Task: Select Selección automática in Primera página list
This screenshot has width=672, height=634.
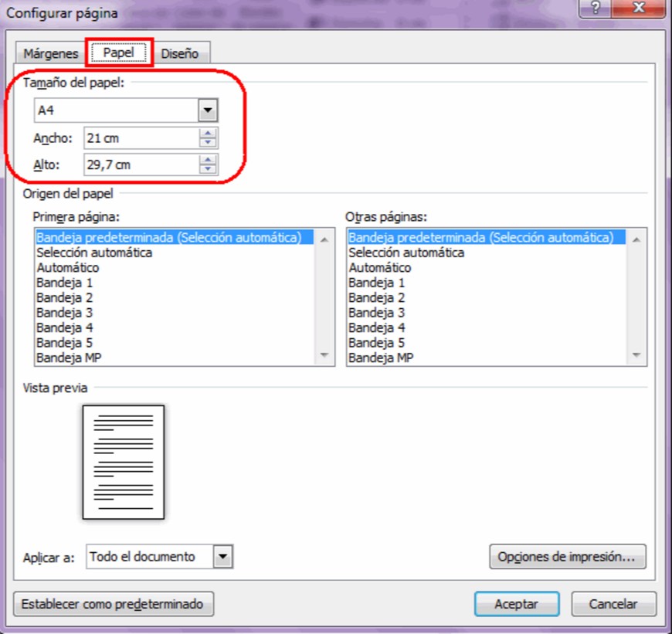Action: pyautogui.click(x=175, y=253)
